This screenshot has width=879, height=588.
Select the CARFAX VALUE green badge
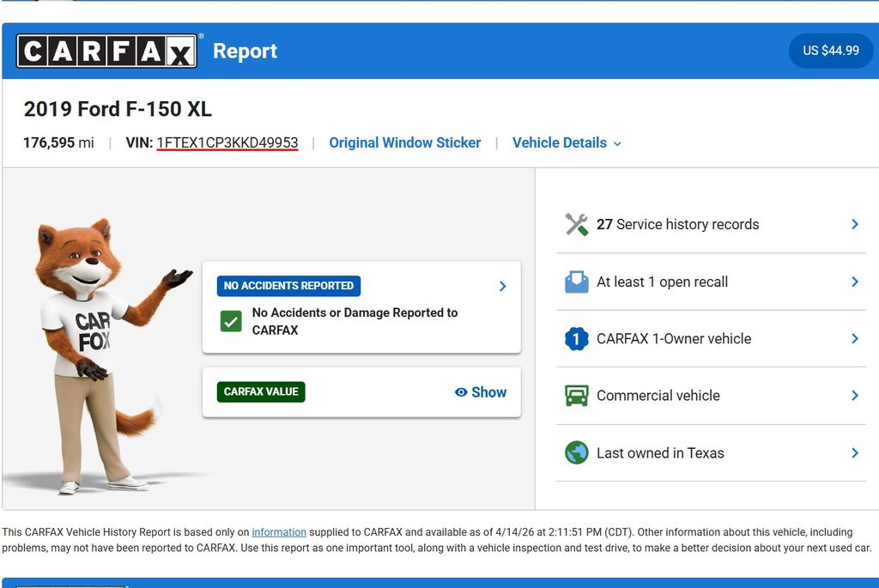pos(261,392)
